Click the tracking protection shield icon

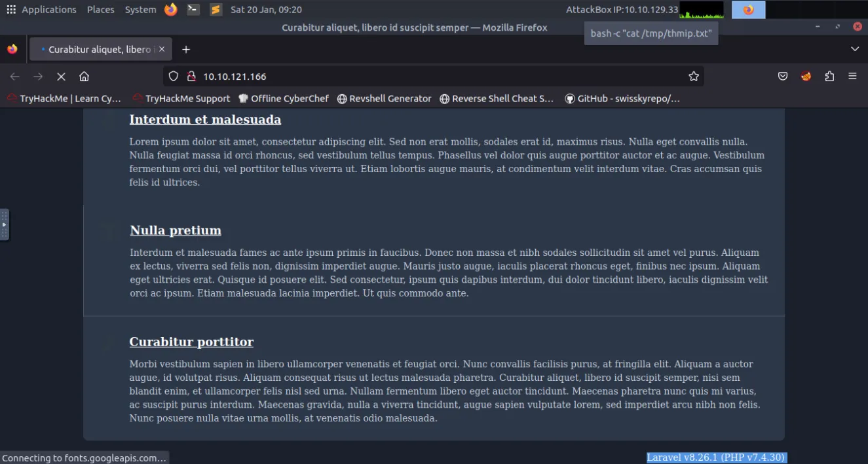[x=174, y=77]
